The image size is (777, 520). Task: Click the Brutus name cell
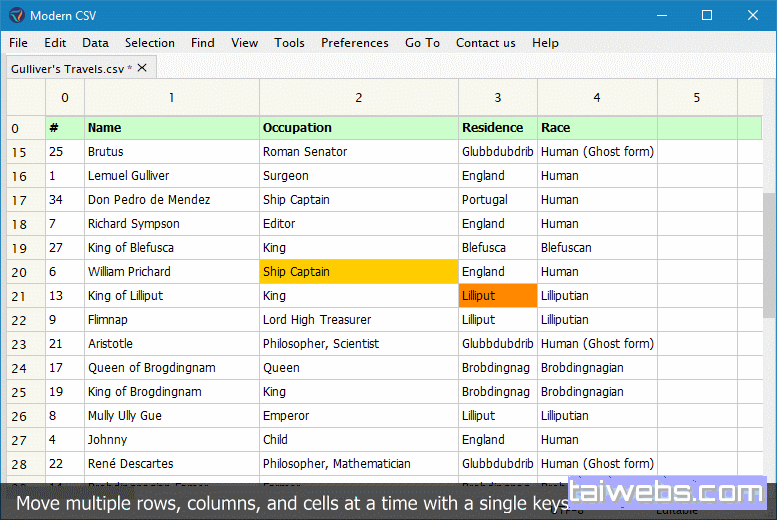[171, 152]
